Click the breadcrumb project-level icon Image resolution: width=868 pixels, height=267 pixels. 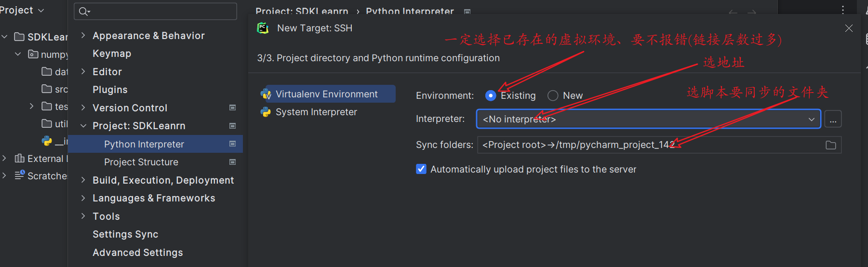click(x=467, y=12)
